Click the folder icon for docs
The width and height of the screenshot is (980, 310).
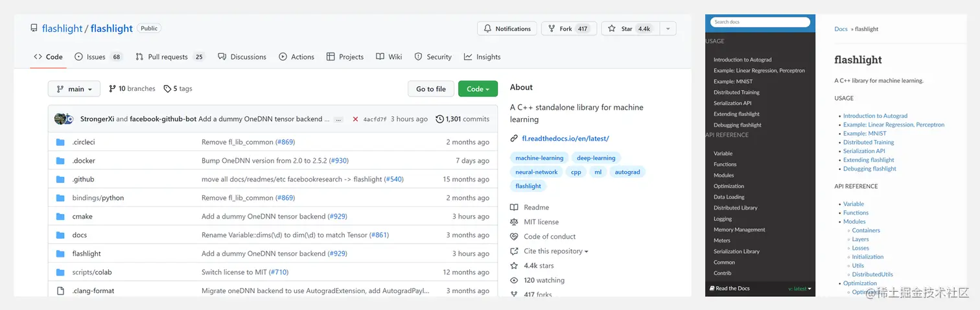click(x=60, y=235)
